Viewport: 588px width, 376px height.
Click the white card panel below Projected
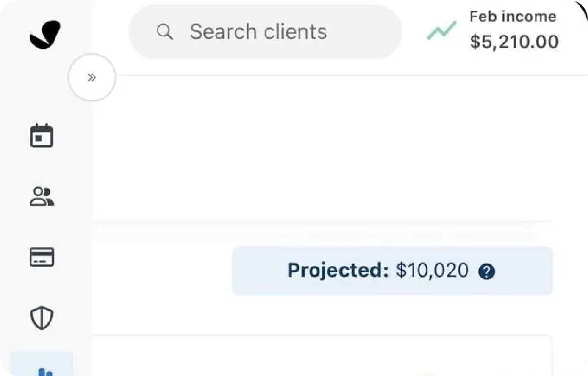322,355
